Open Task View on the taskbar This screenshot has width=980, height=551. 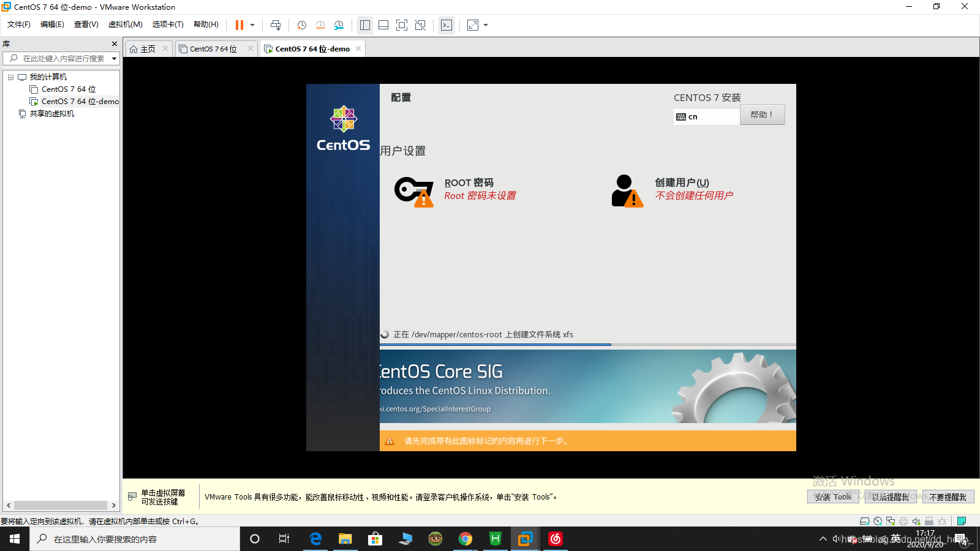[x=284, y=539]
